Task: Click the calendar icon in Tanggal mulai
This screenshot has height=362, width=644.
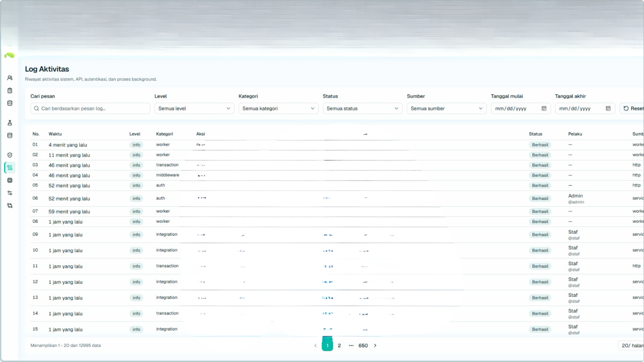Action: [544, 109]
